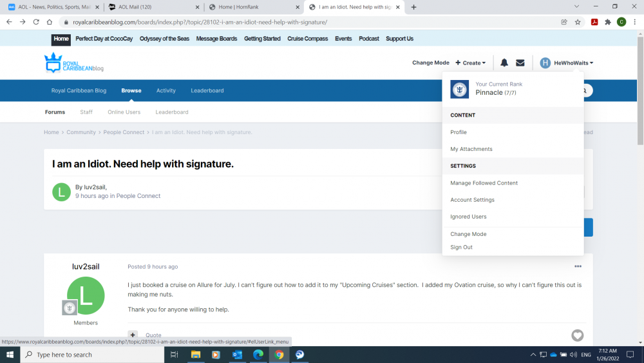Go to People Connect in breadcrumb
The image size is (644, 363).
[x=124, y=132]
